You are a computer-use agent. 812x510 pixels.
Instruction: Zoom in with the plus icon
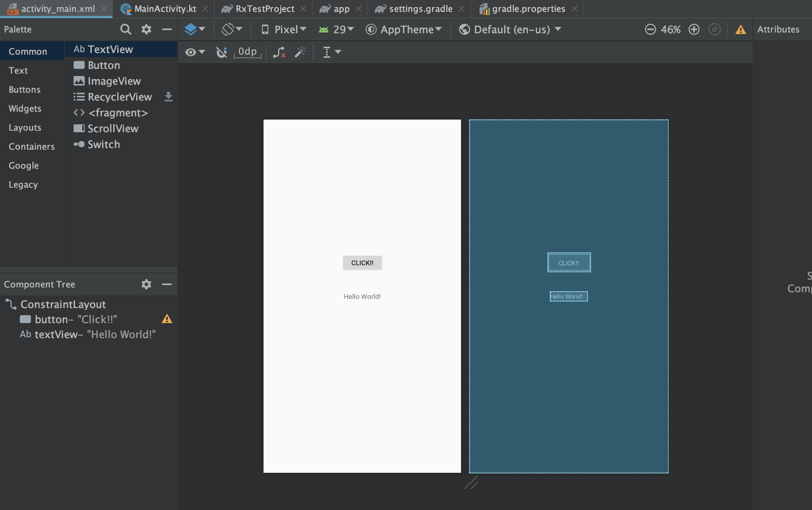(x=694, y=29)
